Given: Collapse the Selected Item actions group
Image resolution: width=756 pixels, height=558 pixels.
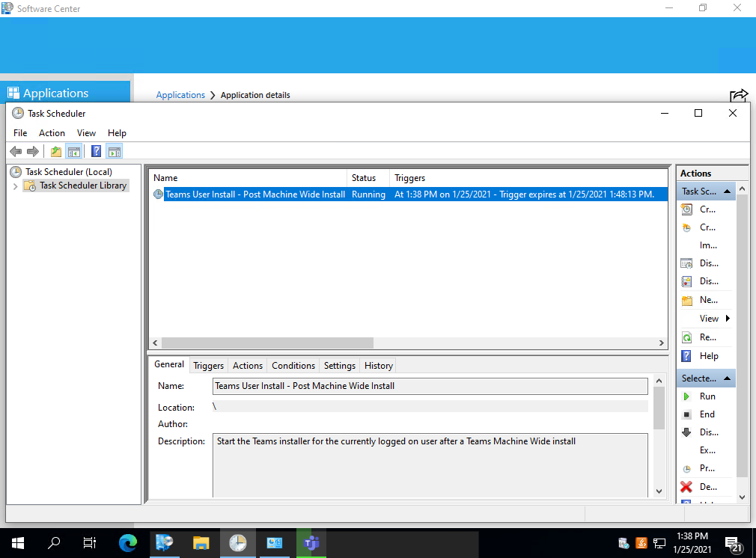Looking at the screenshot, I should click(x=727, y=378).
